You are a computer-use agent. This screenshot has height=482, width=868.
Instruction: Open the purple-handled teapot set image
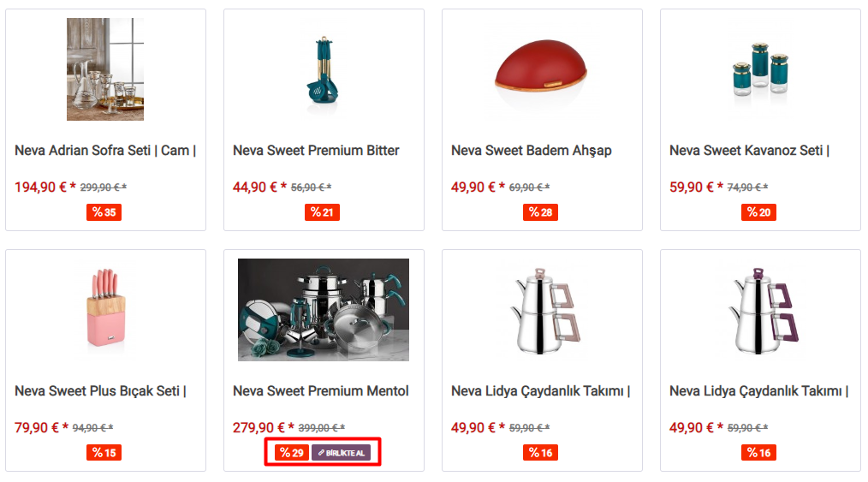click(x=763, y=310)
